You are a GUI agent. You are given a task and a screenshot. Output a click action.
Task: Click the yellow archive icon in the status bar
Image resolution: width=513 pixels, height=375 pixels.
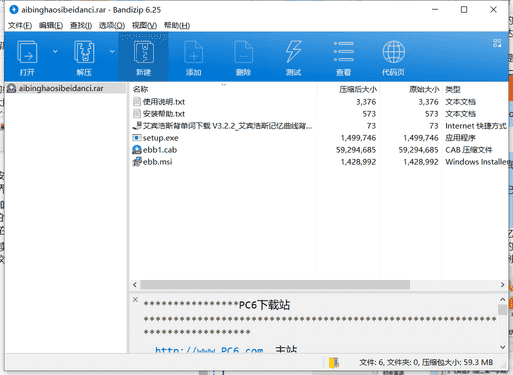334,362
